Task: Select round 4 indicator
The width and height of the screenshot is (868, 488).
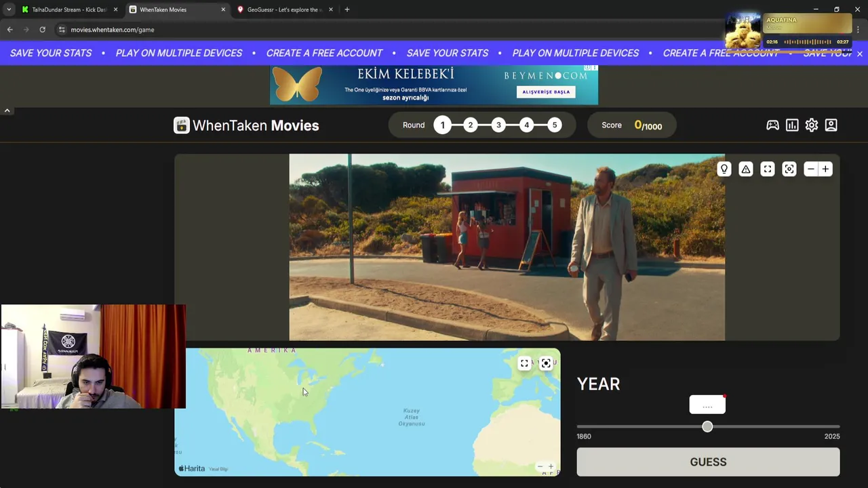Action: 526,125
